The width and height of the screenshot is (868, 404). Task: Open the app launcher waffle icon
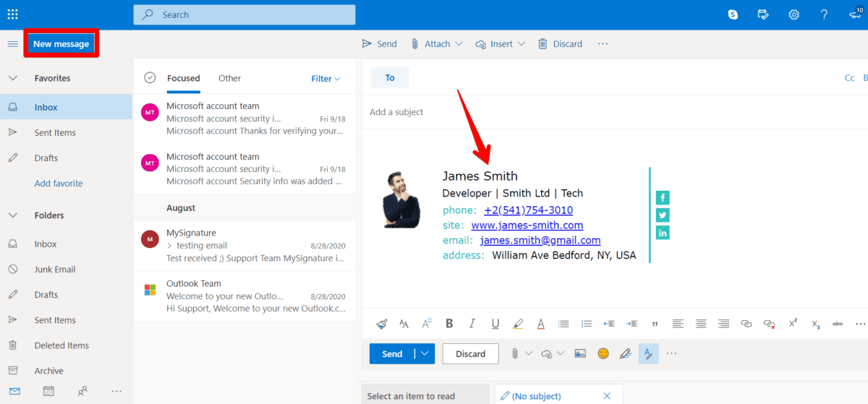12,14
